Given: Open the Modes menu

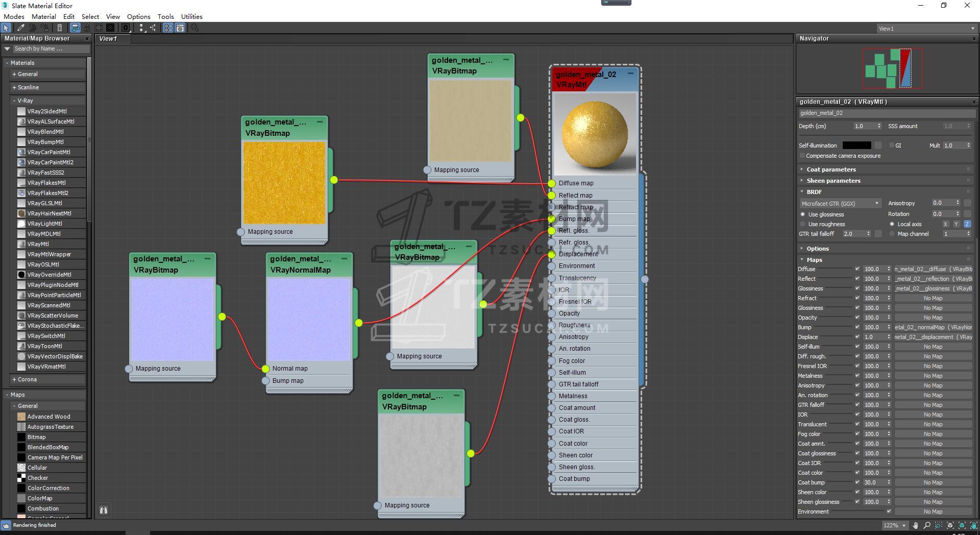Looking at the screenshot, I should pos(14,16).
